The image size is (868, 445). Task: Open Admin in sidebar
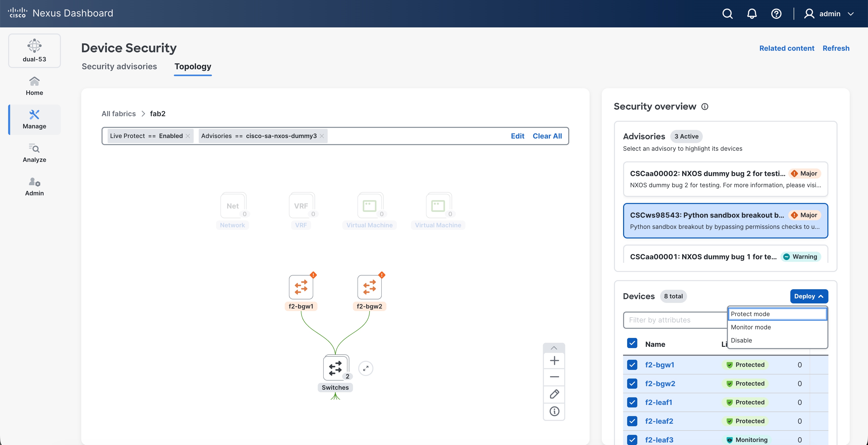click(34, 186)
